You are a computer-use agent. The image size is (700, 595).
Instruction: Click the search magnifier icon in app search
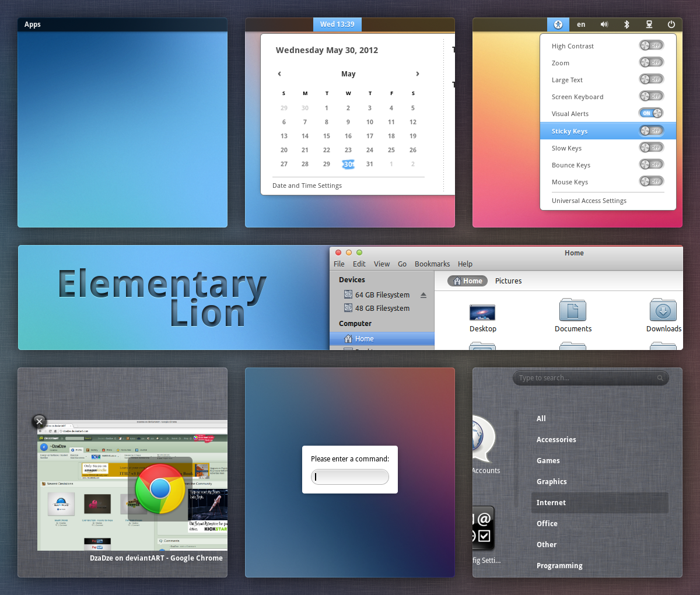660,378
